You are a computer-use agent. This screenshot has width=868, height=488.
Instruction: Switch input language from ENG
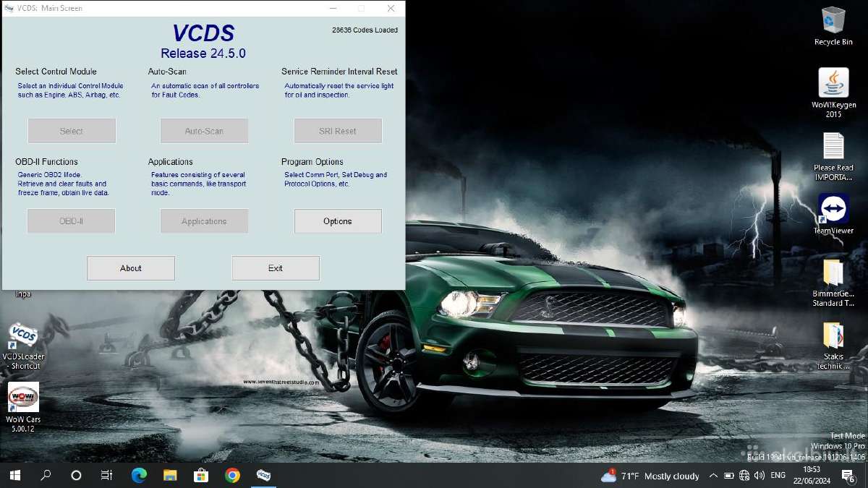pos(778,476)
